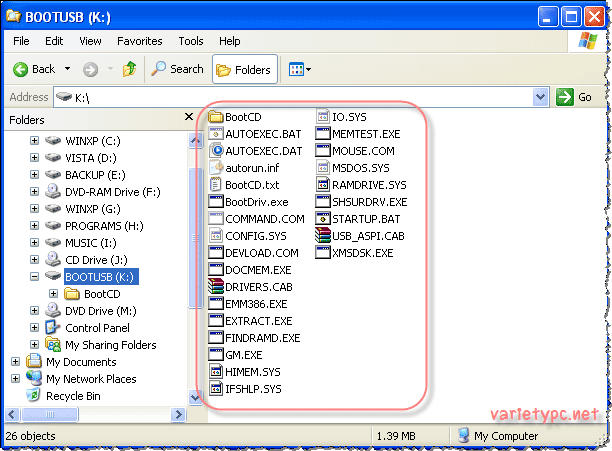The height and width of the screenshot is (451, 612).
Task: Open the File menu
Action: click(x=21, y=41)
